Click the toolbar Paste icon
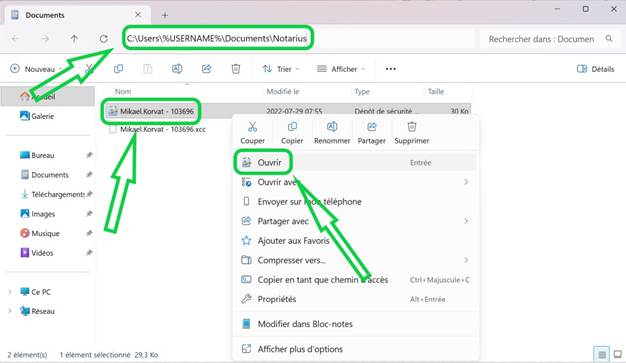This screenshot has height=363, width=626. 148,69
